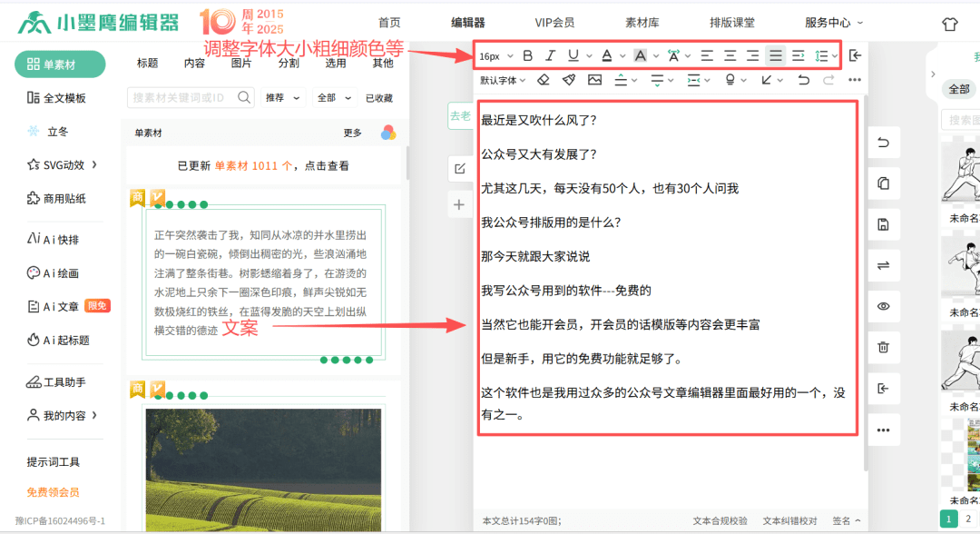
Task: Click the eraser clear-format icon
Action: coord(544,80)
